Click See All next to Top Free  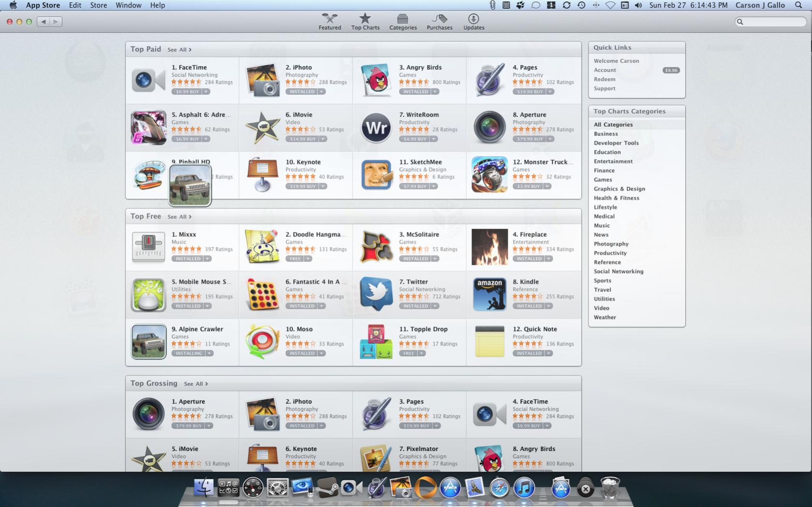(x=179, y=217)
